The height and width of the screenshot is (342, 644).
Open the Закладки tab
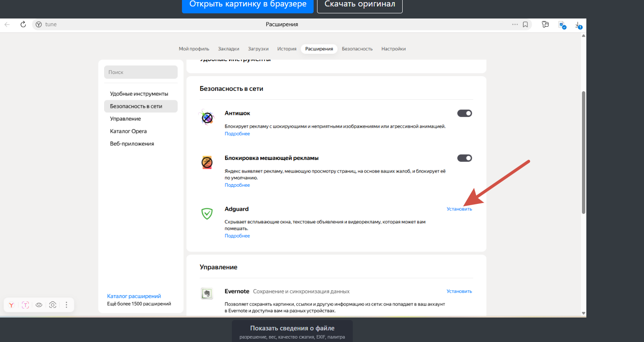click(x=228, y=49)
